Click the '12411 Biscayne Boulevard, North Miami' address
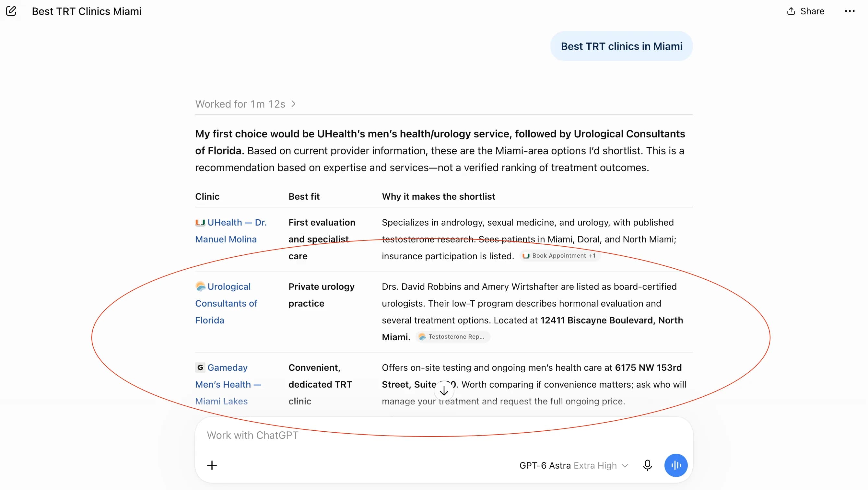868x490 pixels. 533,329
